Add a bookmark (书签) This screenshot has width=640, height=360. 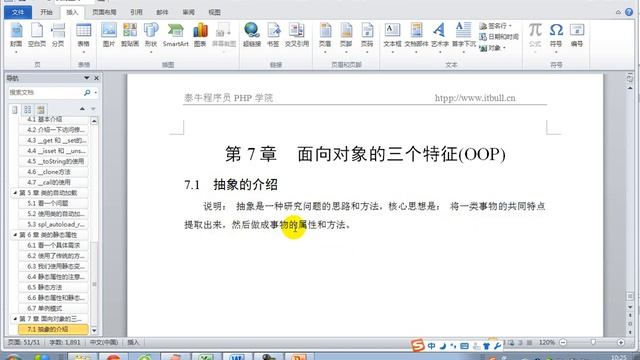point(273,36)
